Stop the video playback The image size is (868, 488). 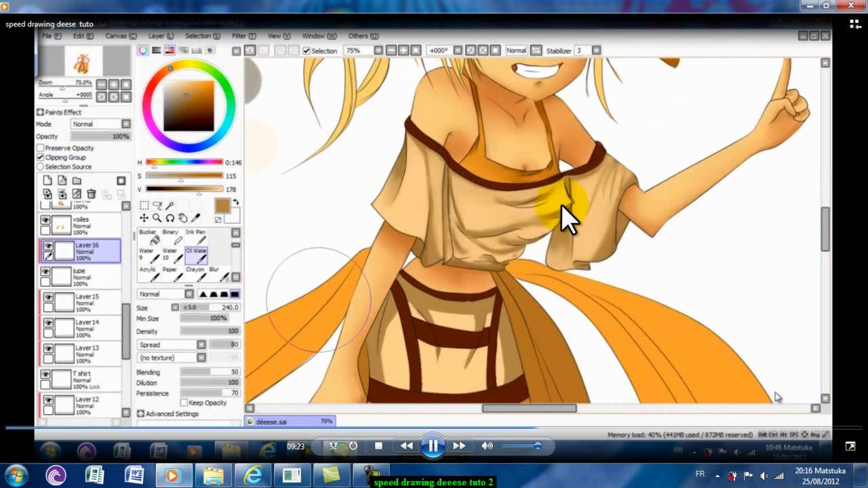click(x=378, y=445)
